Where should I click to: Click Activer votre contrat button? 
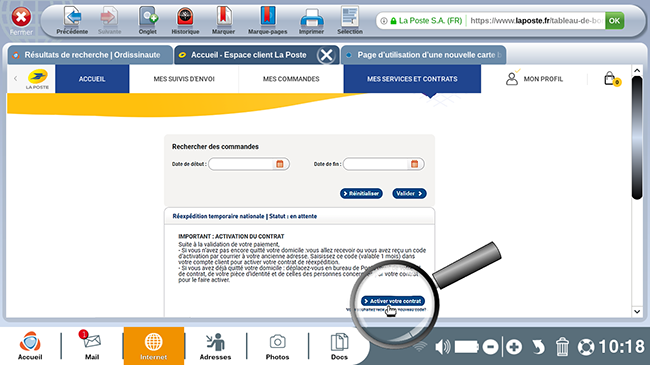393,301
